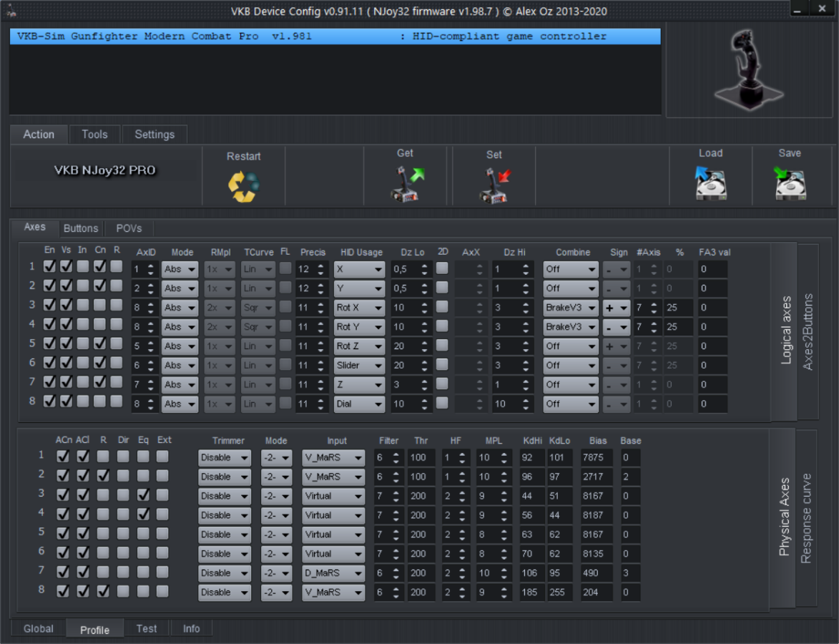Open the HID Usage dropdown showing Rot X
The width and height of the screenshot is (839, 644).
point(359,308)
